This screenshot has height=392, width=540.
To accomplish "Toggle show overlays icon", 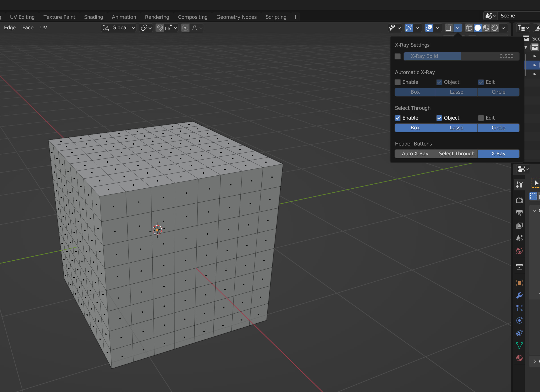I will point(429,28).
